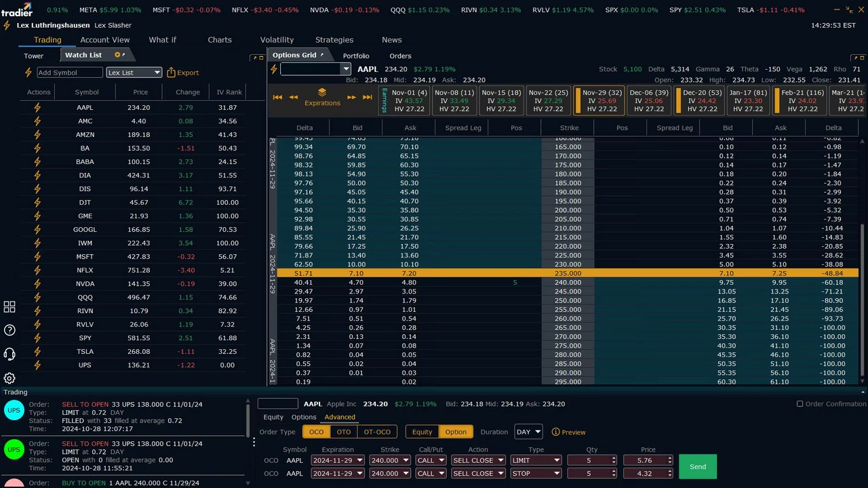Click the lightning action icon for NVDA row
Screen dimensions: 868x488
click(37, 284)
